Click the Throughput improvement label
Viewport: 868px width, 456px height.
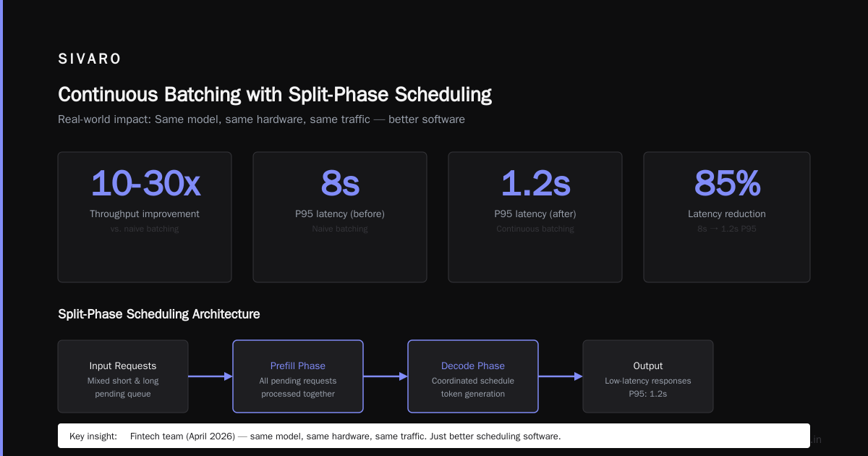[x=145, y=214]
